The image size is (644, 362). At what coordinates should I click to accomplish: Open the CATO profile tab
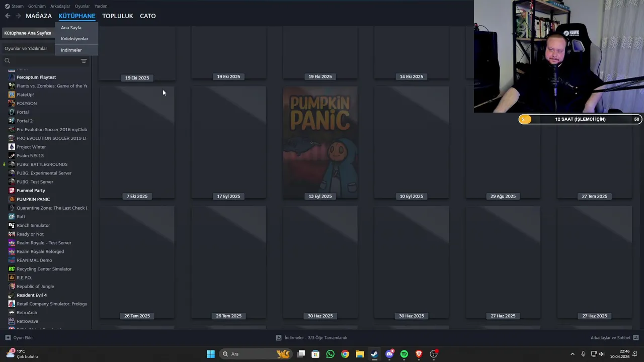coord(147,16)
